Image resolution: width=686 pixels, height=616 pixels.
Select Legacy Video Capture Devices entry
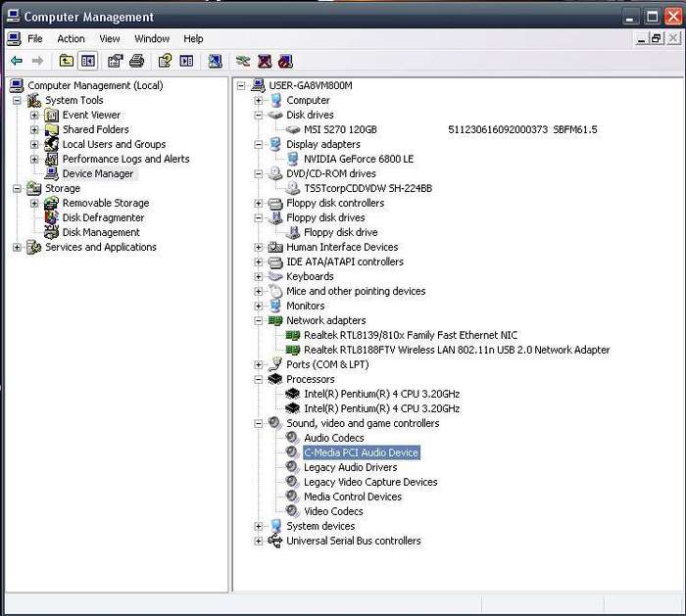[370, 482]
